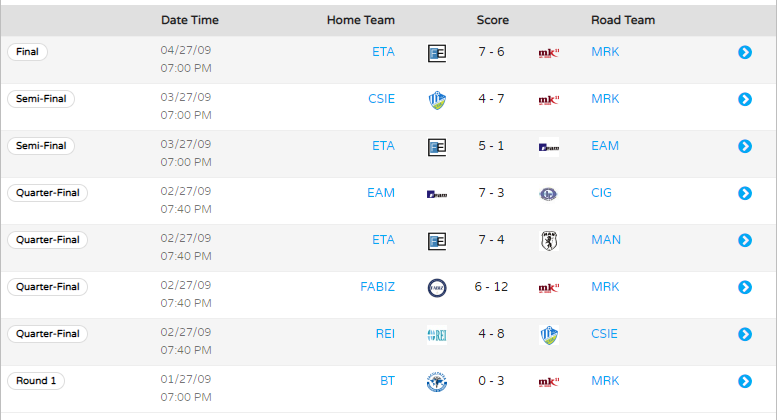Click the ETA team logo in Final row
777x420 pixels.
click(437, 53)
